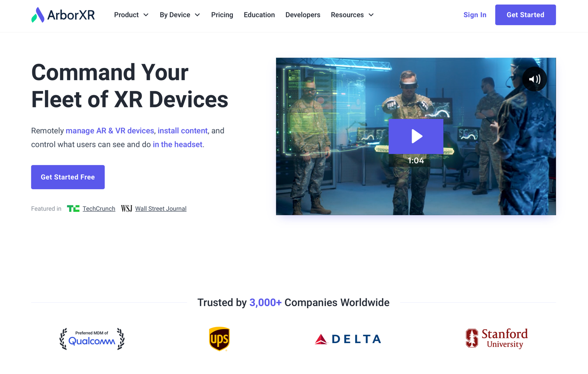
Task: Click the Get Started Free button
Action: (68, 177)
